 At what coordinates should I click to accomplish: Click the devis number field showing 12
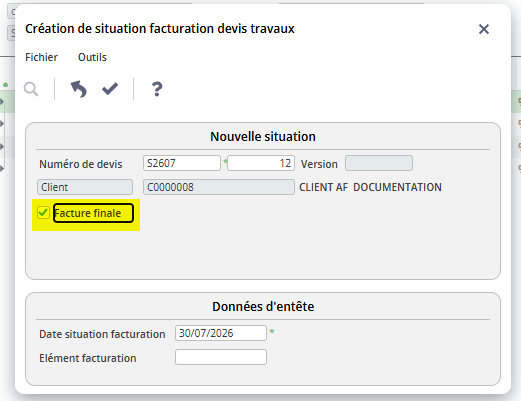(x=261, y=163)
